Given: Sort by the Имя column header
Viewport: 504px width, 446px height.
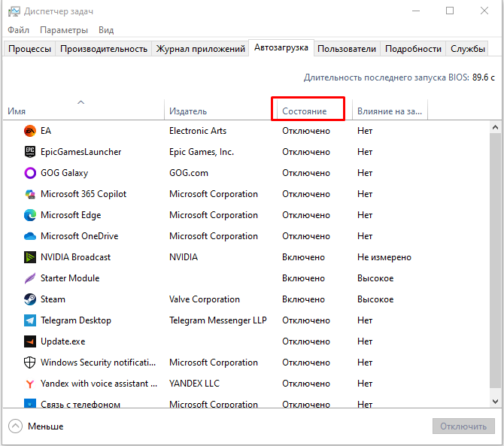Looking at the screenshot, I should [x=83, y=110].
